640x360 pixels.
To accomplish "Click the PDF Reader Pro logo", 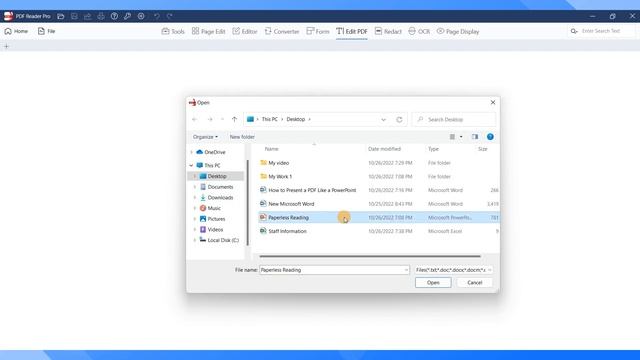I will (x=9, y=16).
